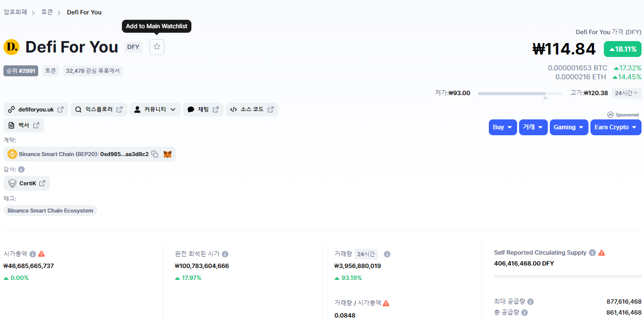Expand the Earn Crypto dropdown

click(615, 127)
